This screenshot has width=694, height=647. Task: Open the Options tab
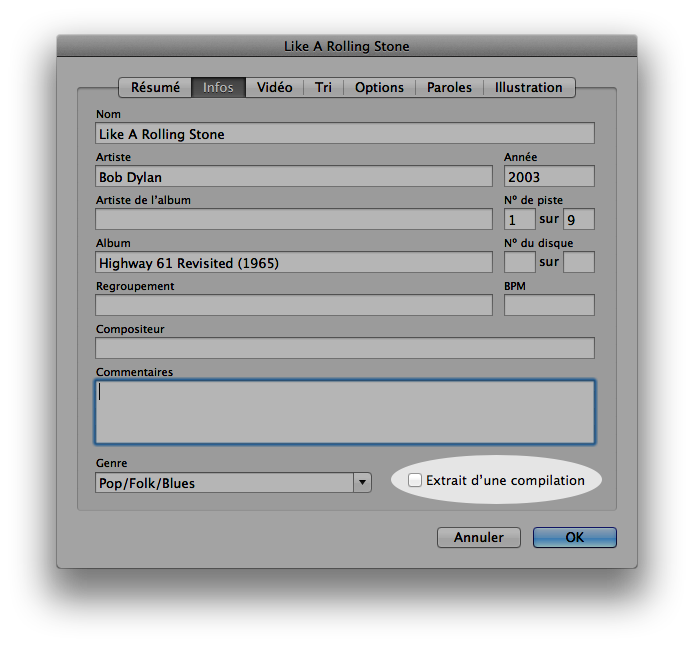click(x=379, y=88)
